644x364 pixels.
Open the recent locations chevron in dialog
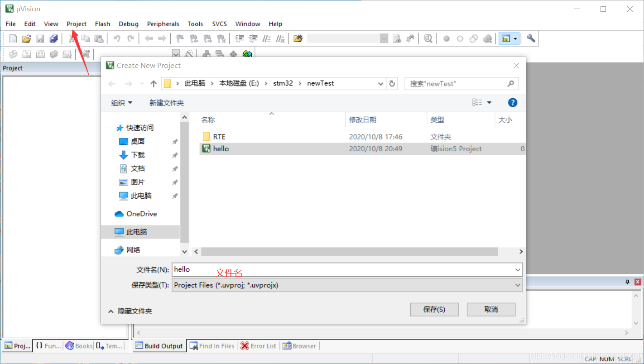click(142, 84)
